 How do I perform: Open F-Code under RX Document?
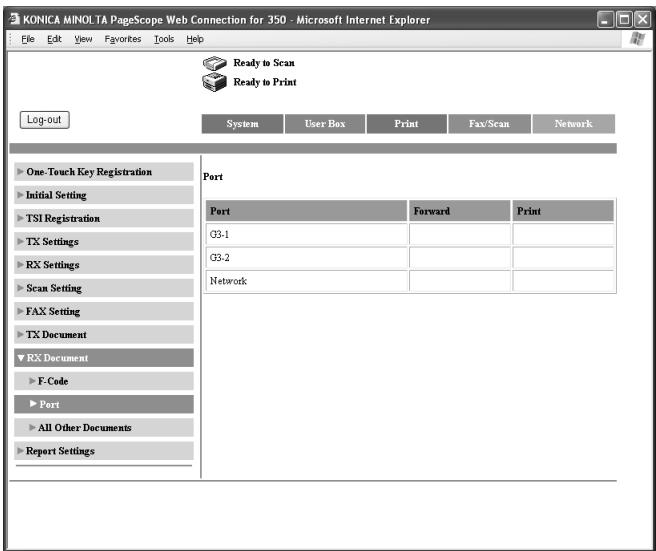(104, 381)
